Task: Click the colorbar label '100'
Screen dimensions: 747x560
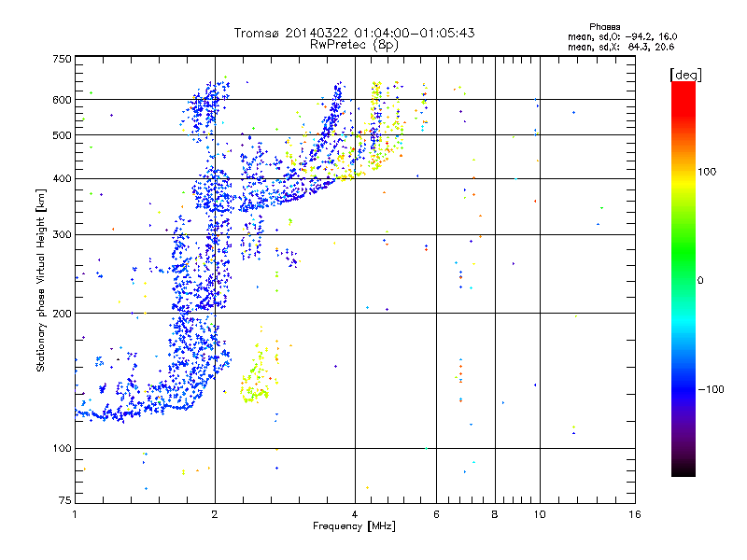Action: pyautogui.click(x=707, y=172)
